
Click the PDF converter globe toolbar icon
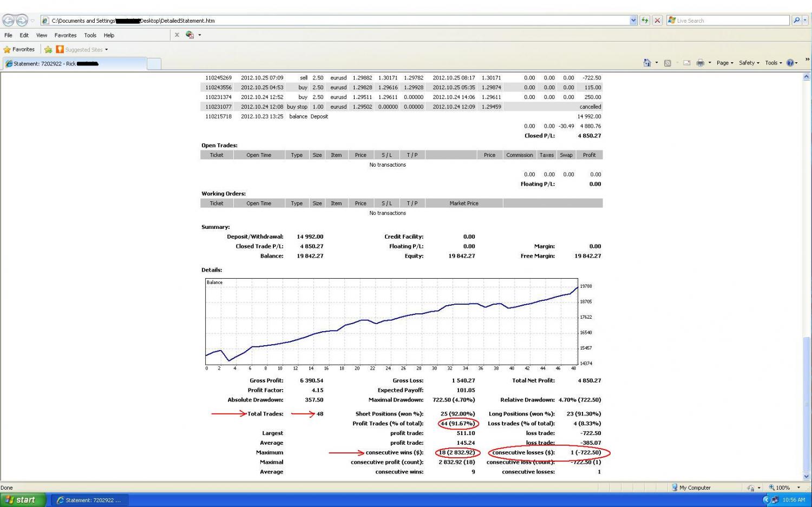189,35
